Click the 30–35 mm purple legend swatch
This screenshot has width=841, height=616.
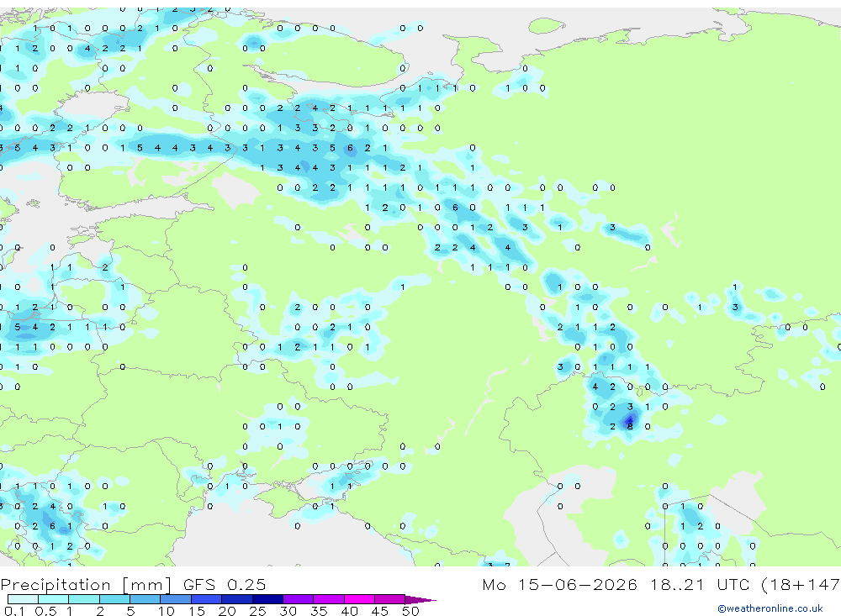pyautogui.click(x=299, y=599)
